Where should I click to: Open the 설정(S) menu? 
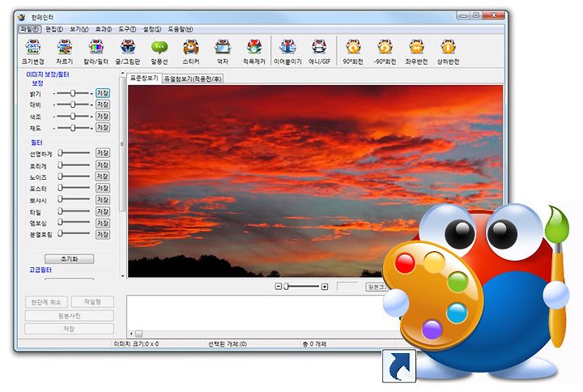click(152, 29)
